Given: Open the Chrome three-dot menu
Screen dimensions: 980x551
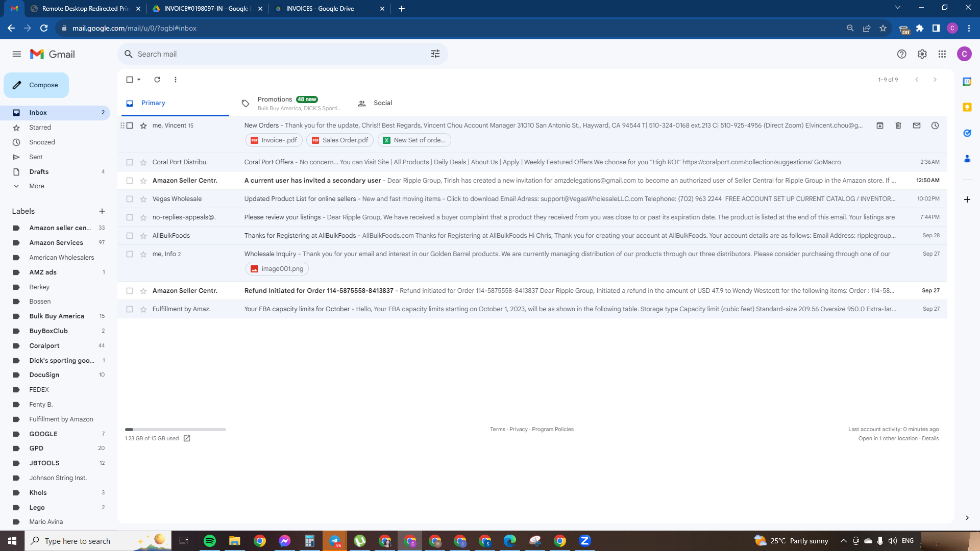Looking at the screenshot, I should (x=969, y=28).
